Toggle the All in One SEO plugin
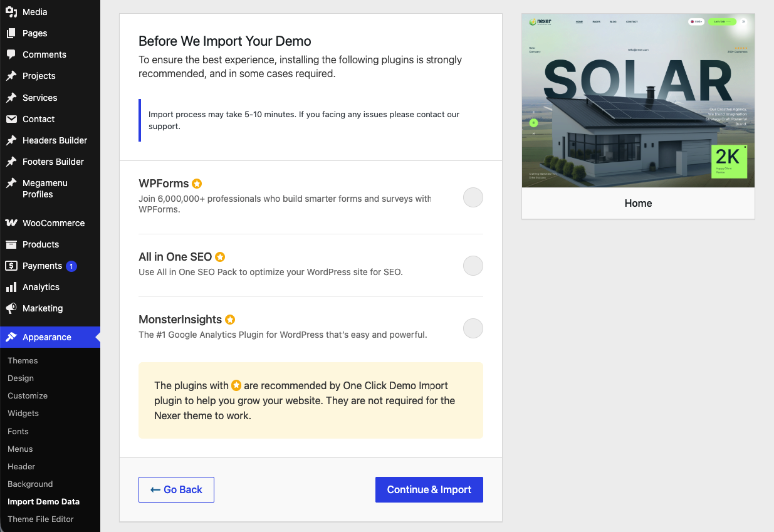This screenshot has height=532, width=774. click(x=473, y=266)
